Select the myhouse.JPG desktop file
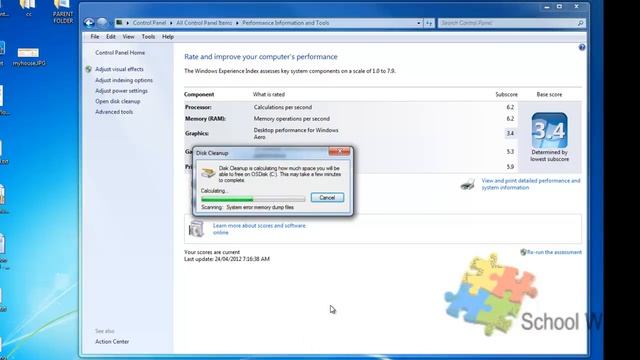Viewport: 640px width, 360px height. (x=29, y=57)
